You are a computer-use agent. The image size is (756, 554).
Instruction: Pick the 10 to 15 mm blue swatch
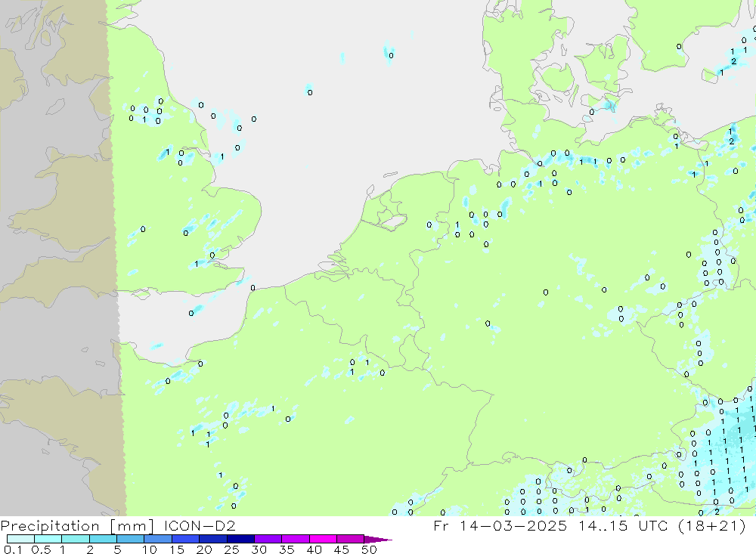(158, 539)
